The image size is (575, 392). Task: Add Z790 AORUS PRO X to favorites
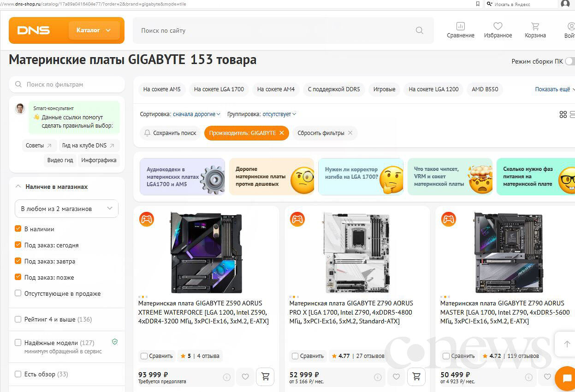click(x=396, y=377)
